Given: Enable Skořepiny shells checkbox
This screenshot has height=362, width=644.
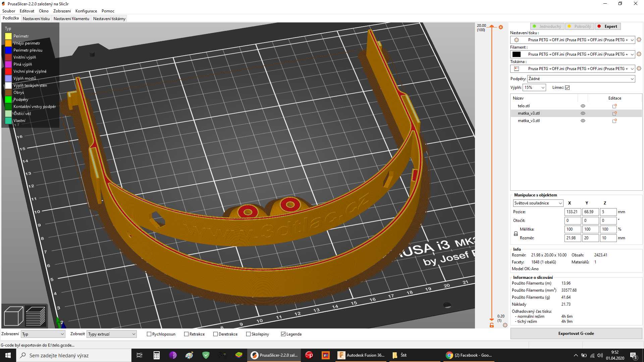Looking at the screenshot, I should coord(249,334).
